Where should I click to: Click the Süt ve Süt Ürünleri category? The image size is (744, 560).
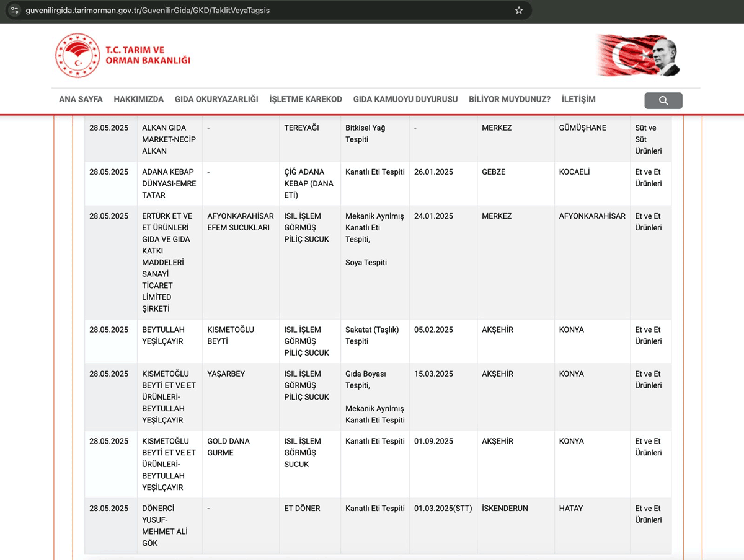[x=649, y=139]
